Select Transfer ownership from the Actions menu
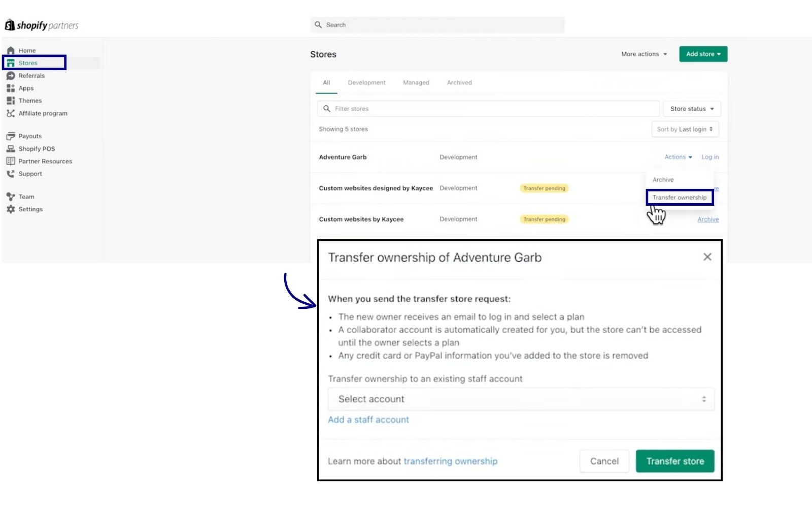 click(680, 197)
